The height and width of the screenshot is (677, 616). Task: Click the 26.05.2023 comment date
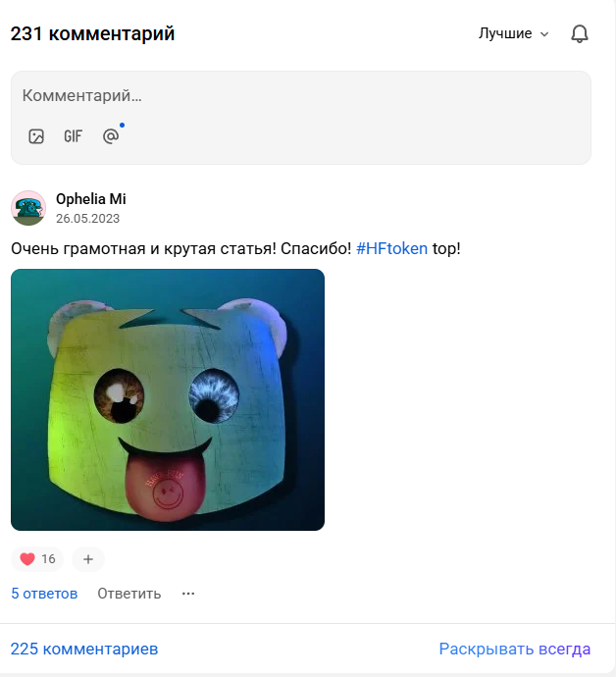click(x=87, y=219)
